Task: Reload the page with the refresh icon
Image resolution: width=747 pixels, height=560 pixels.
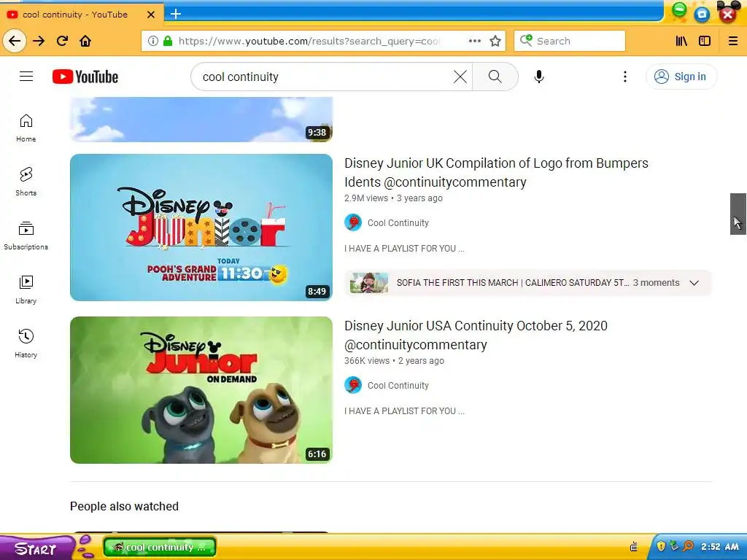Action: pos(63,41)
